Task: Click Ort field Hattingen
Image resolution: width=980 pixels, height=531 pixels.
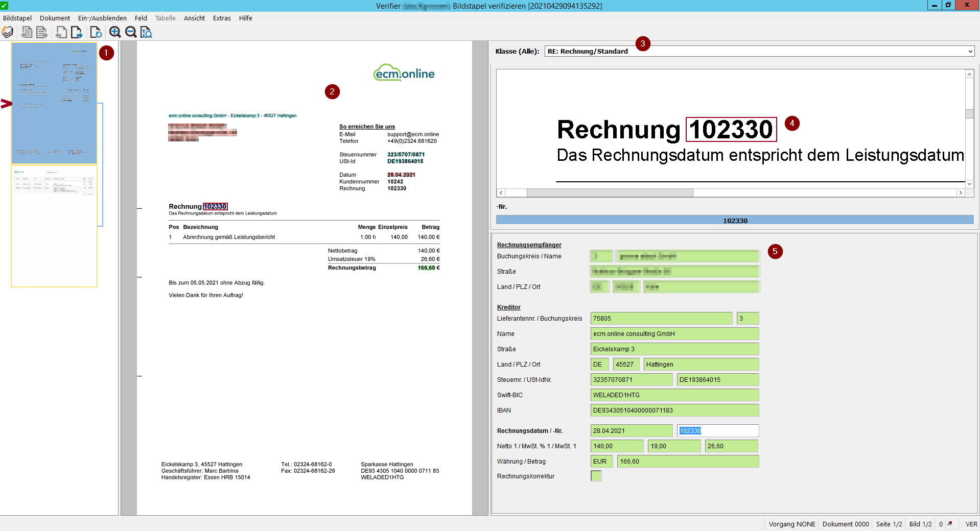Action: [701, 364]
